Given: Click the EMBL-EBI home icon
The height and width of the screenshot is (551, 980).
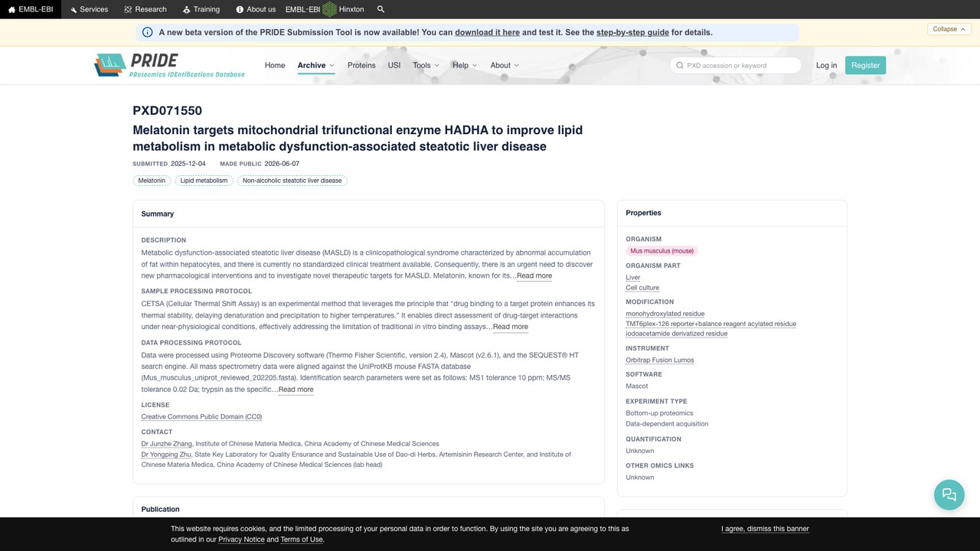Looking at the screenshot, I should click(11, 9).
